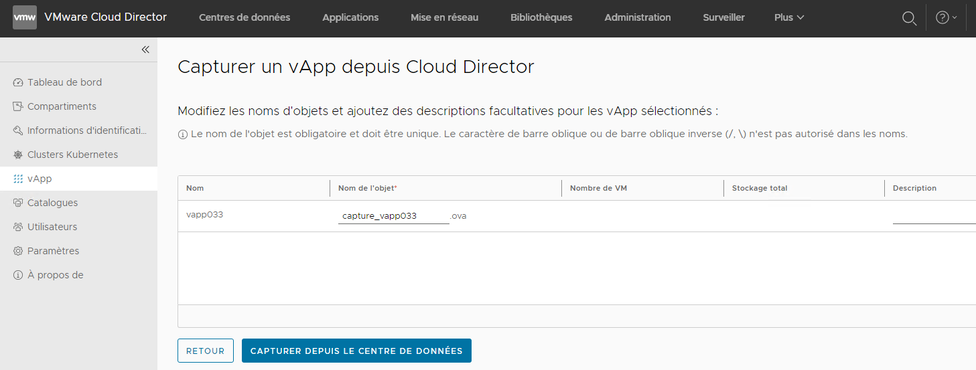Open the search magnifier icon
976x370 pixels.
click(909, 18)
